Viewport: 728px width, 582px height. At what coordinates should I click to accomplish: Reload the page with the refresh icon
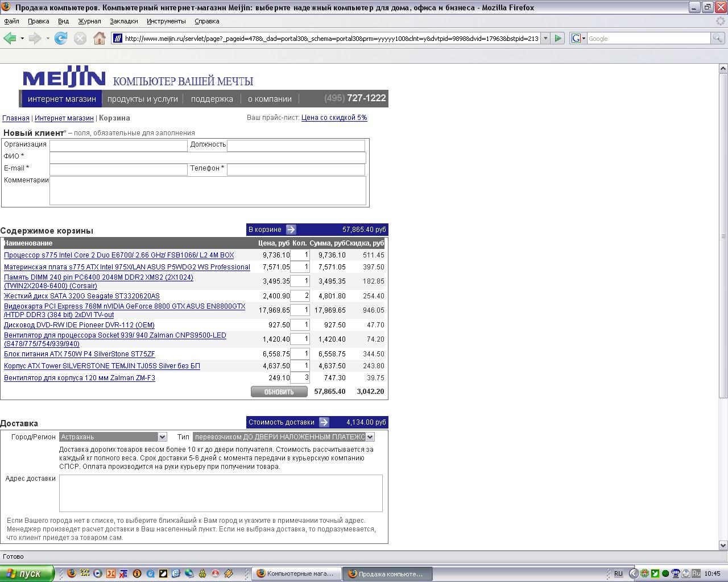[61, 38]
